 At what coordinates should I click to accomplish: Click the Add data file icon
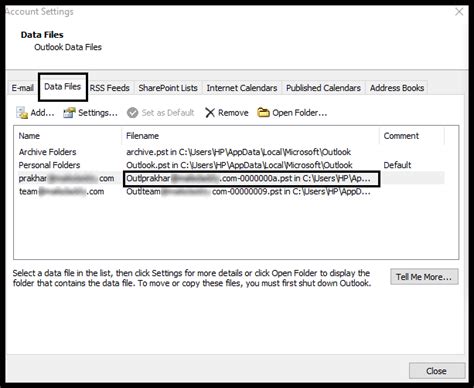click(22, 113)
